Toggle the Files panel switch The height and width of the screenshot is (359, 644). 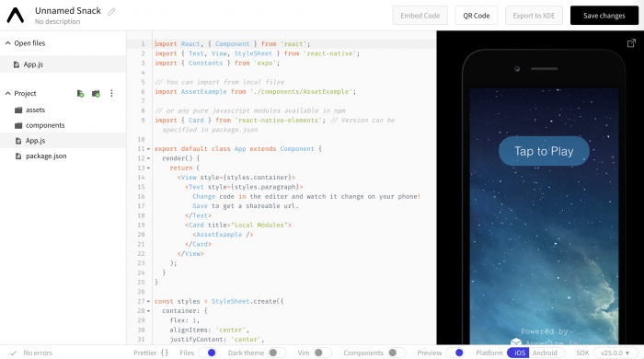point(207,353)
